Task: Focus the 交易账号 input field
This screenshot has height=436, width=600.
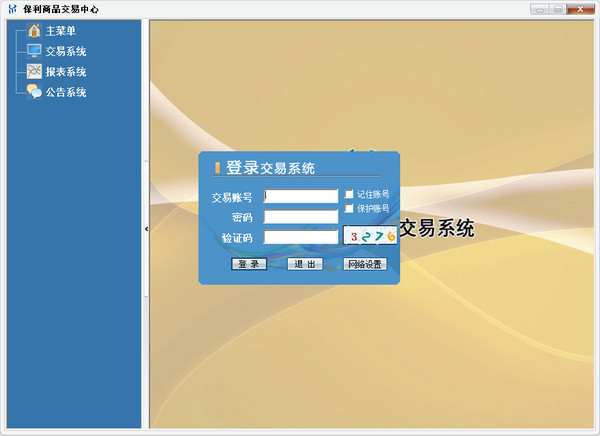Action: [x=301, y=196]
